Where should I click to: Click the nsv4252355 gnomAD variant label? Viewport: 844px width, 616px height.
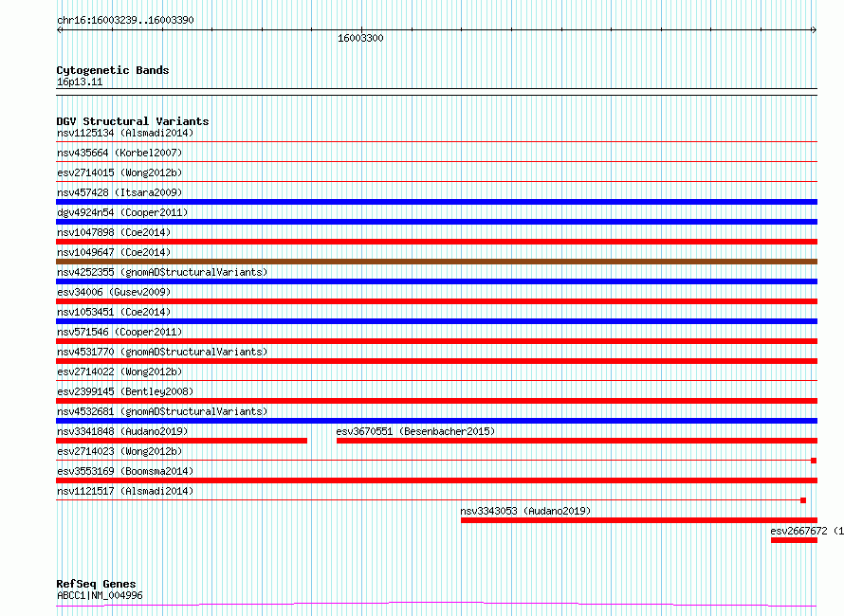[x=162, y=272]
